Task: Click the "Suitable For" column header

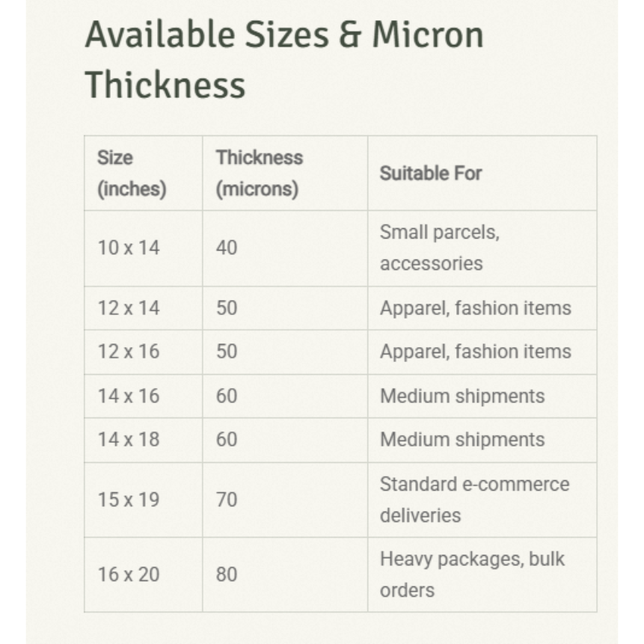Action: [431, 174]
